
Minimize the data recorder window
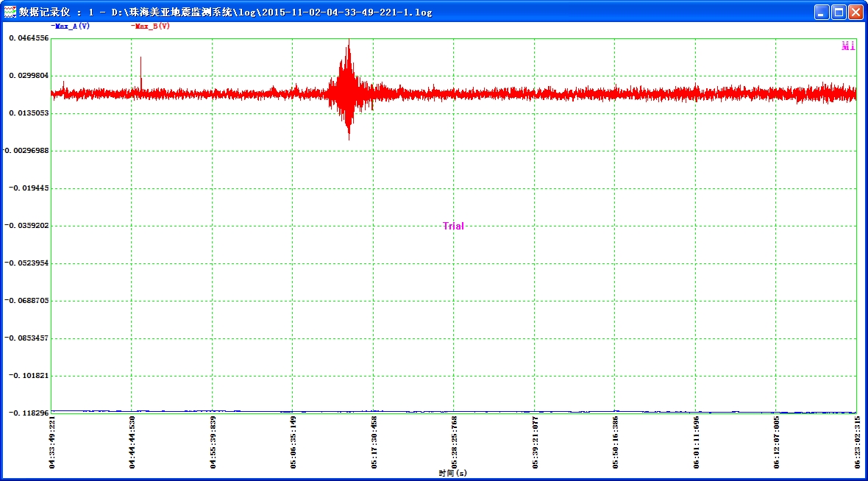pos(822,13)
